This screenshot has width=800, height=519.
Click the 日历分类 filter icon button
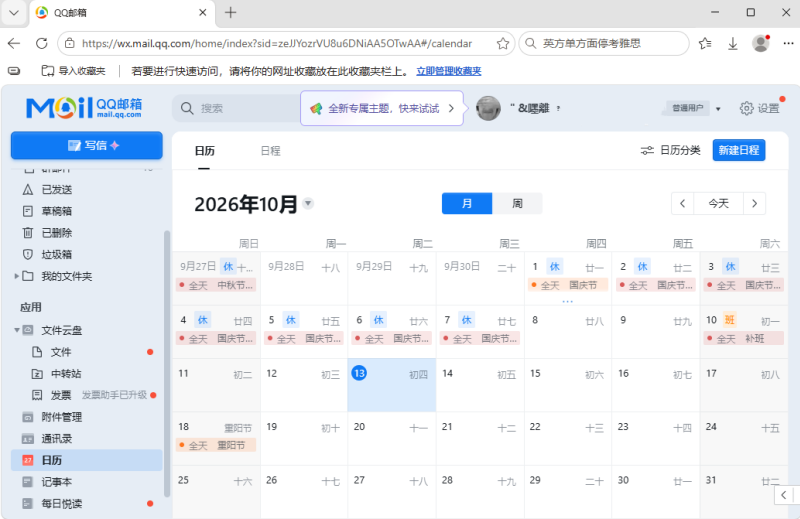click(x=670, y=150)
